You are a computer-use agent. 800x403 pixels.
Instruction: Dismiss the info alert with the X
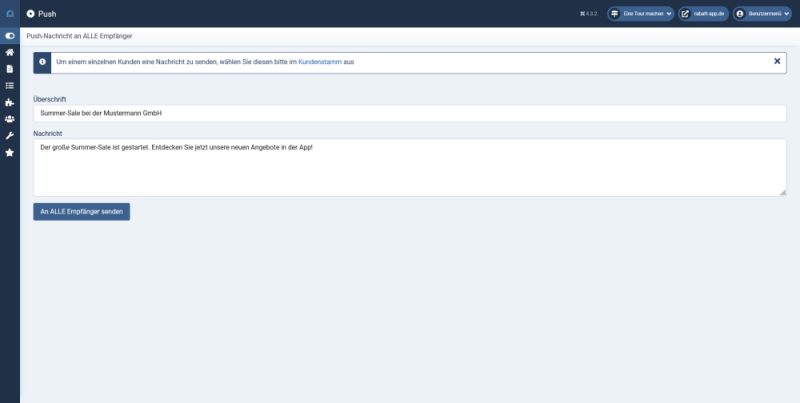(777, 61)
